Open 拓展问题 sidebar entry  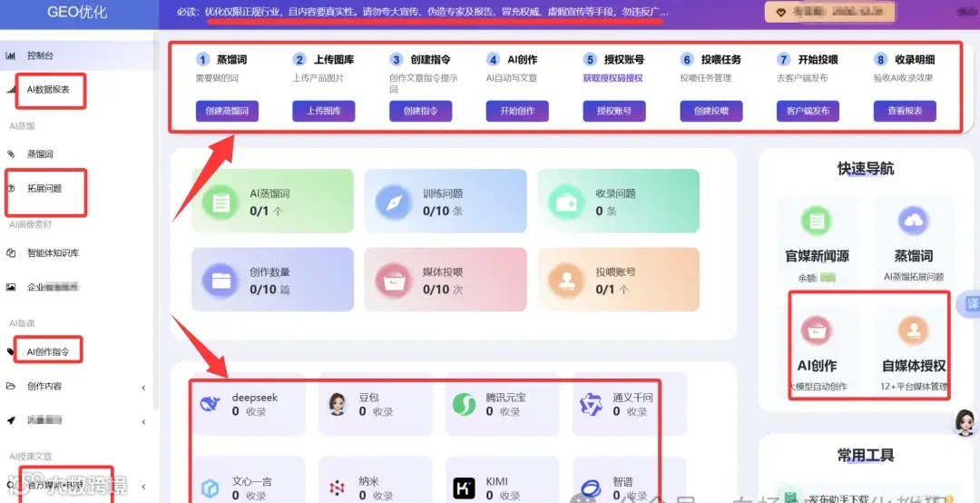tap(44, 188)
